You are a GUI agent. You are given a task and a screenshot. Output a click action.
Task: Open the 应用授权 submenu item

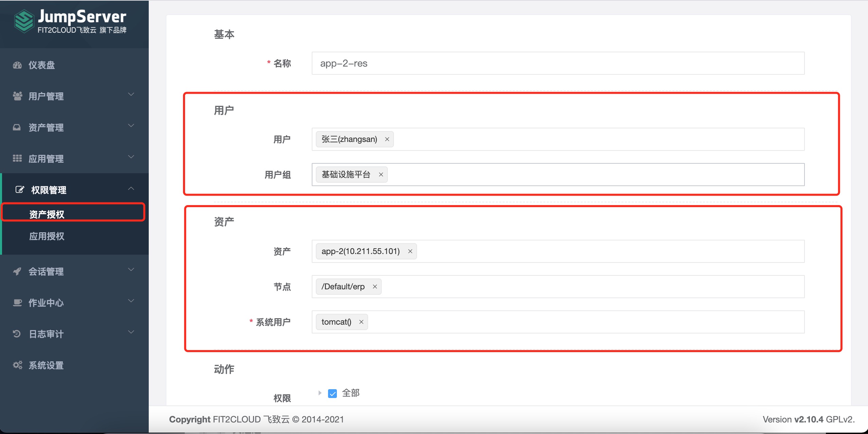47,236
